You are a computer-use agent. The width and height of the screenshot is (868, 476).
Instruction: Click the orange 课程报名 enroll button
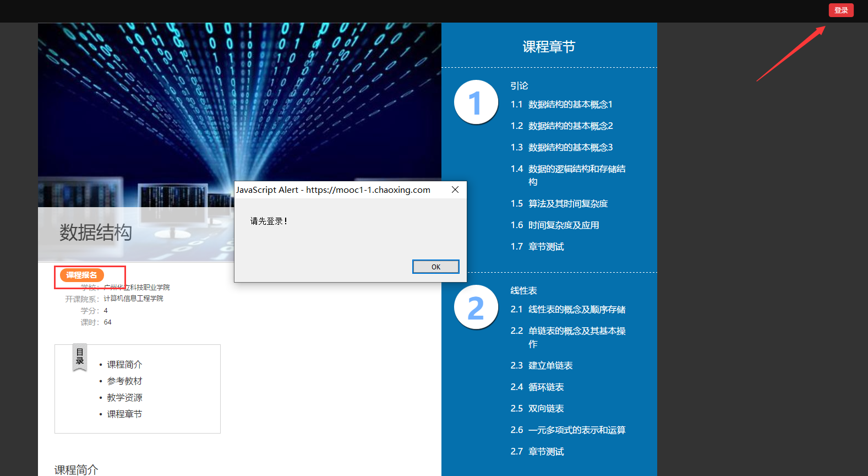81,275
